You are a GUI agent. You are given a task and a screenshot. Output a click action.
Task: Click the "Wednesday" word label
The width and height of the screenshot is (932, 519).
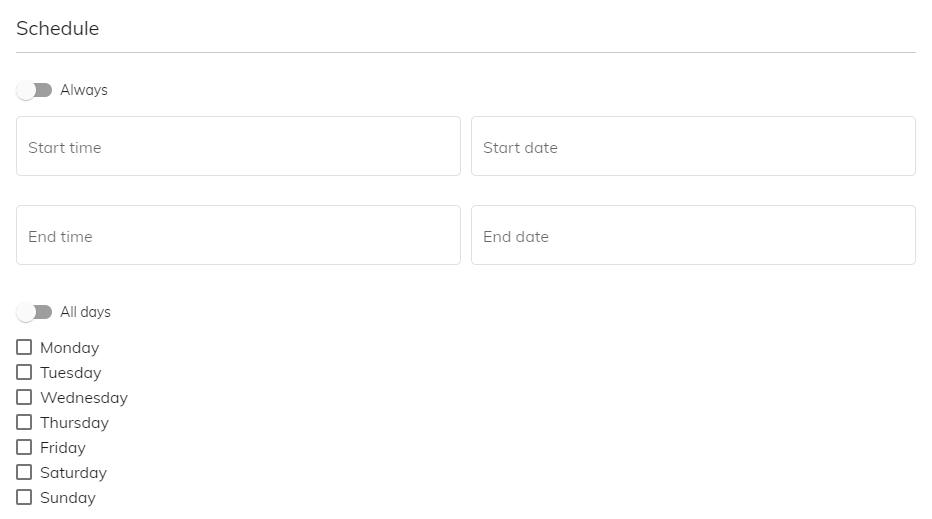[x=84, y=398]
